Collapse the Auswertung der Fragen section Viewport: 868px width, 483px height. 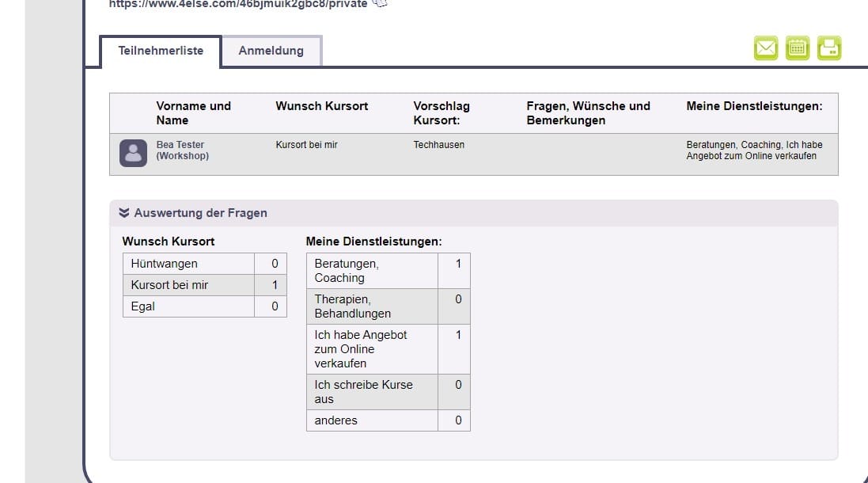123,212
